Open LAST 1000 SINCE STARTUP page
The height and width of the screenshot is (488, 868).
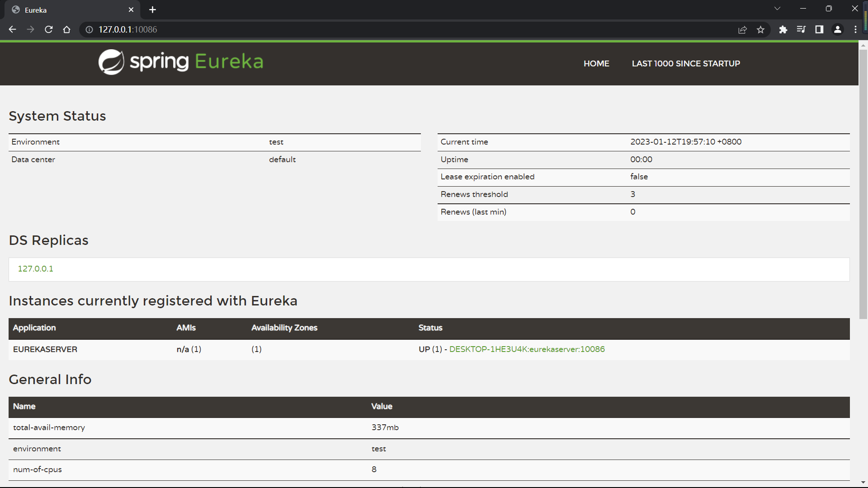click(686, 64)
